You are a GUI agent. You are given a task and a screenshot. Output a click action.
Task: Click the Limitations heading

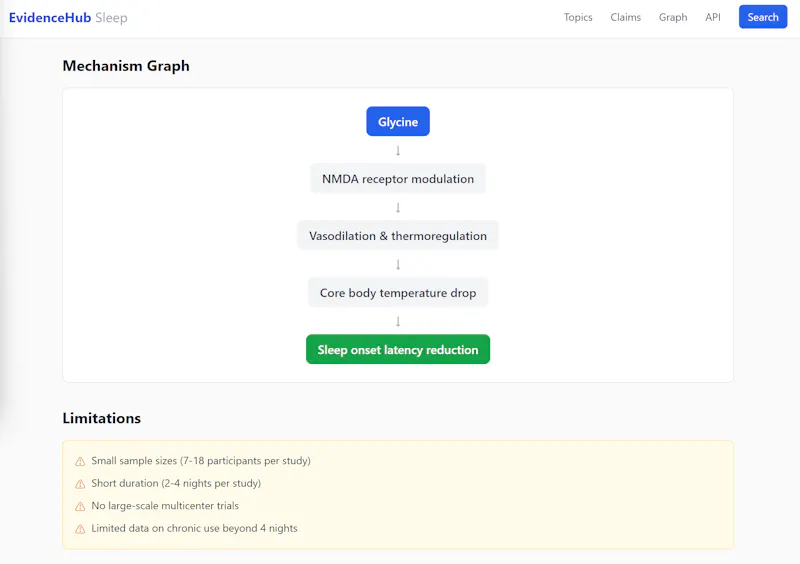tap(102, 418)
